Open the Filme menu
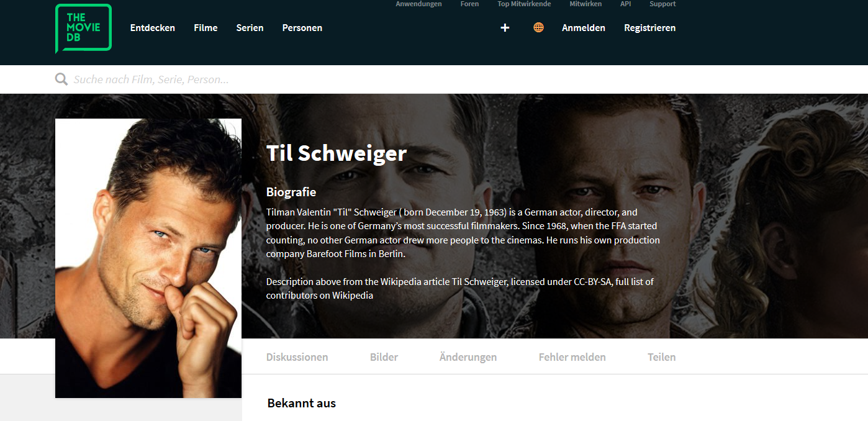868x421 pixels. point(206,28)
